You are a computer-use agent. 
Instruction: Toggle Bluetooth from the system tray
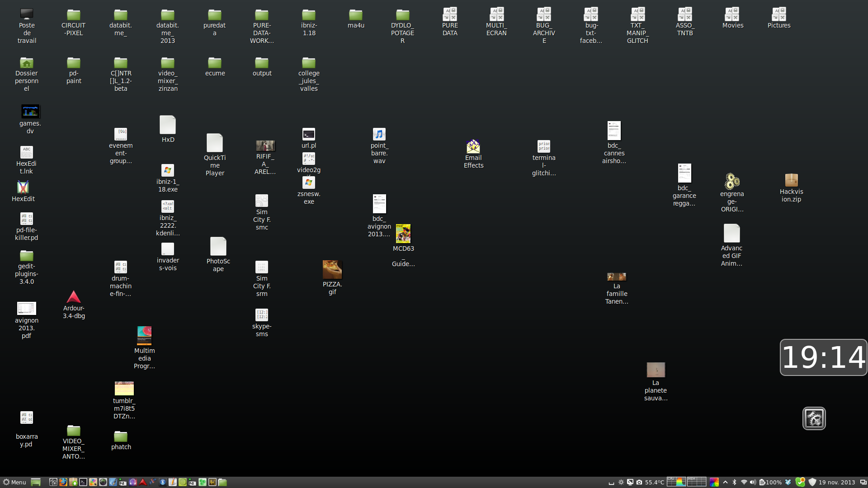pos(735,482)
